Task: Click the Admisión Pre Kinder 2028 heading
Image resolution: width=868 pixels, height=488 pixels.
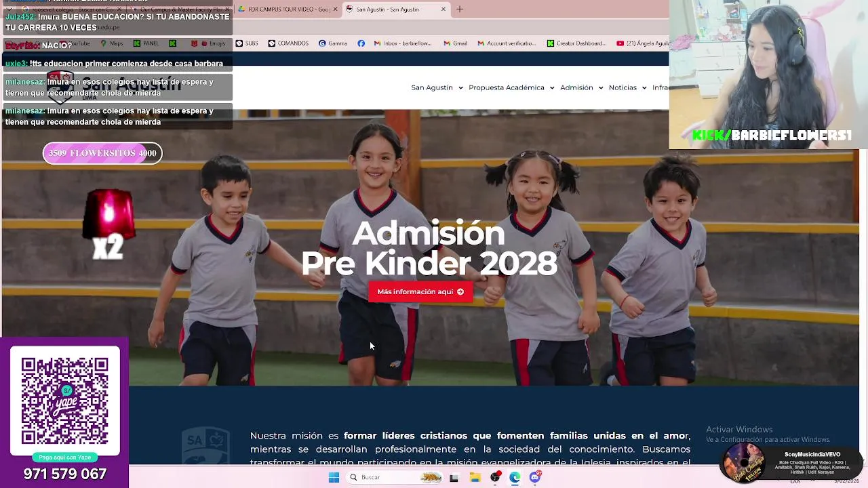Action: point(429,248)
